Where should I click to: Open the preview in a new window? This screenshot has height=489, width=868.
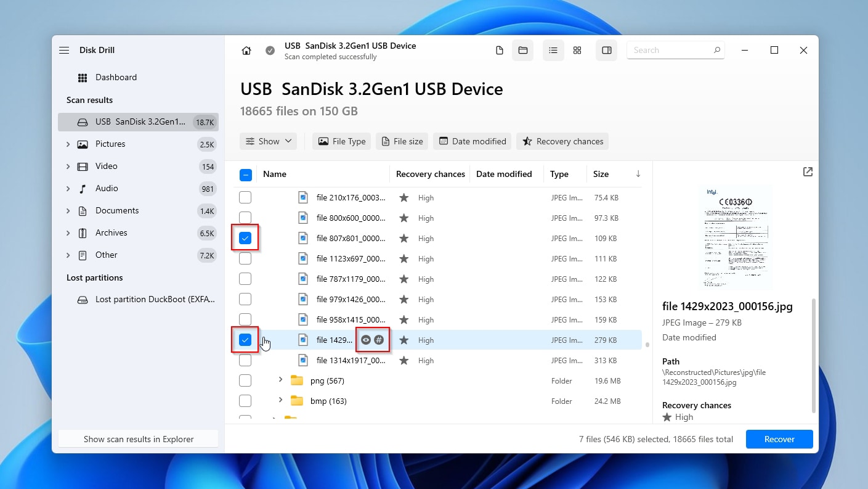click(x=807, y=172)
